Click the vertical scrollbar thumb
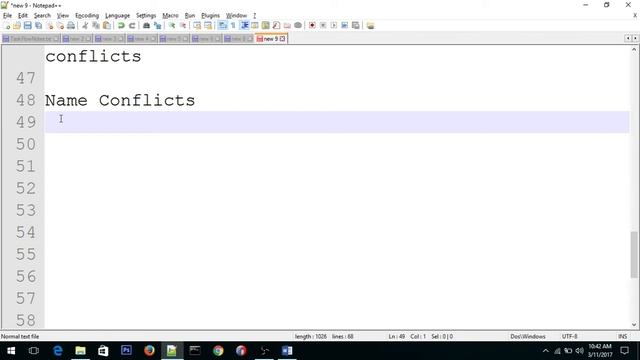The image size is (640, 360). (634, 255)
